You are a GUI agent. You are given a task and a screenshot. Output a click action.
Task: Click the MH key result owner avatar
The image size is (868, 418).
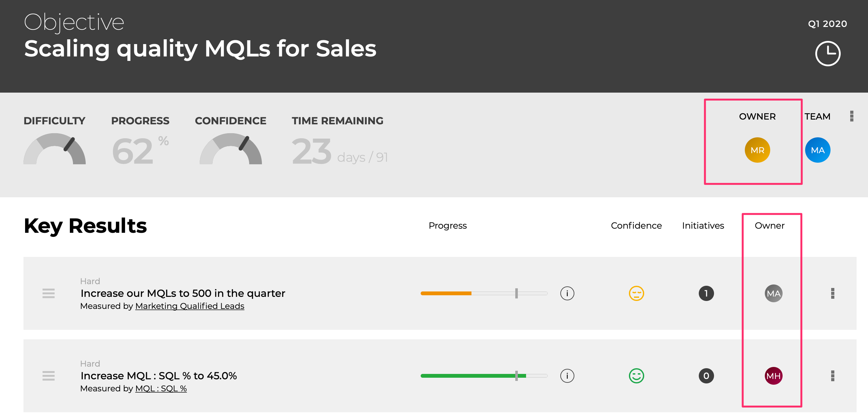(x=773, y=376)
